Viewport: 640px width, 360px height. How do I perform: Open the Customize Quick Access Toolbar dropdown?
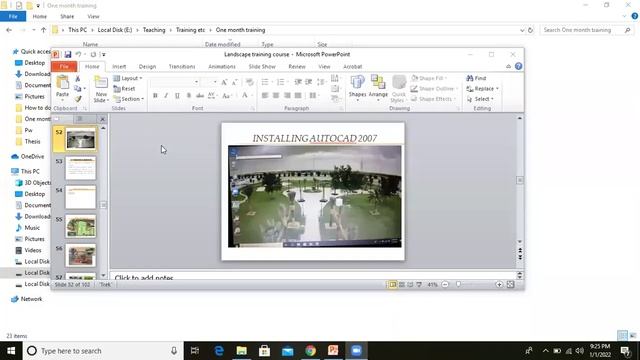[x=104, y=54]
